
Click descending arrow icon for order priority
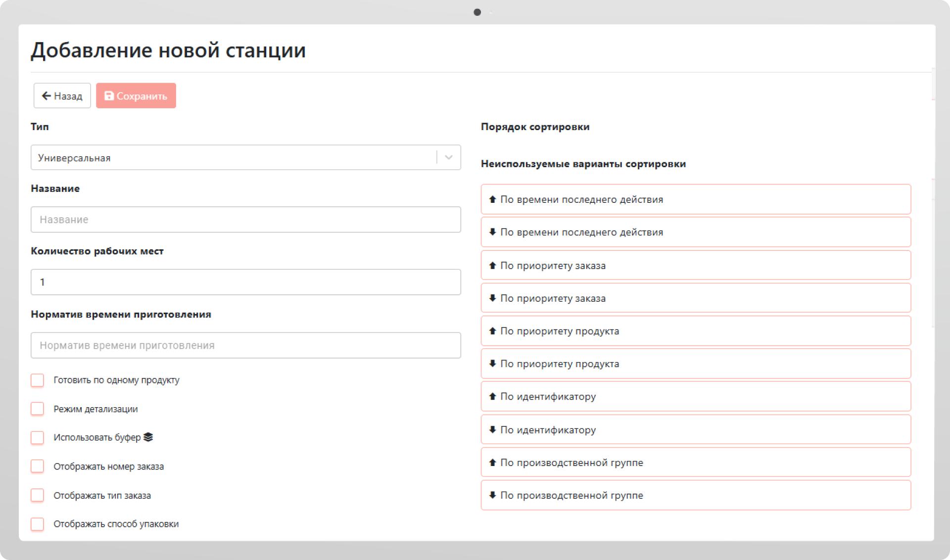tap(492, 298)
